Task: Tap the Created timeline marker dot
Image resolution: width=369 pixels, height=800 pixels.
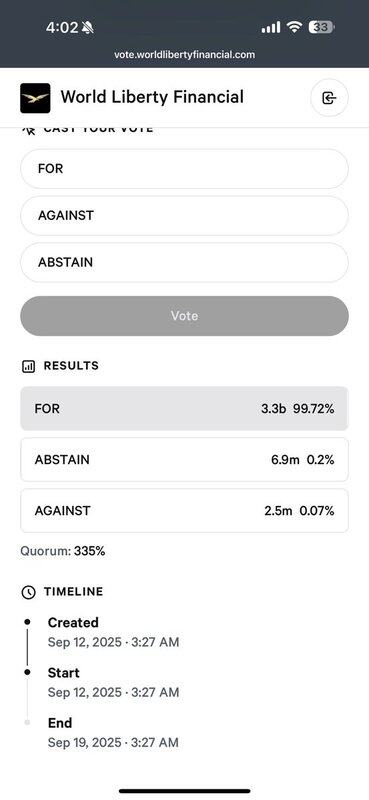Action: click(28, 622)
